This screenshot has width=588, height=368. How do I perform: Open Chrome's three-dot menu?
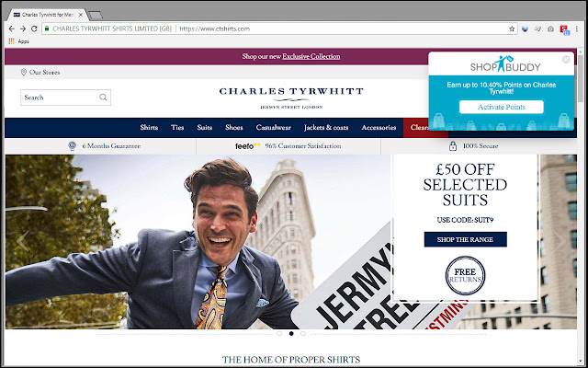[x=577, y=29]
